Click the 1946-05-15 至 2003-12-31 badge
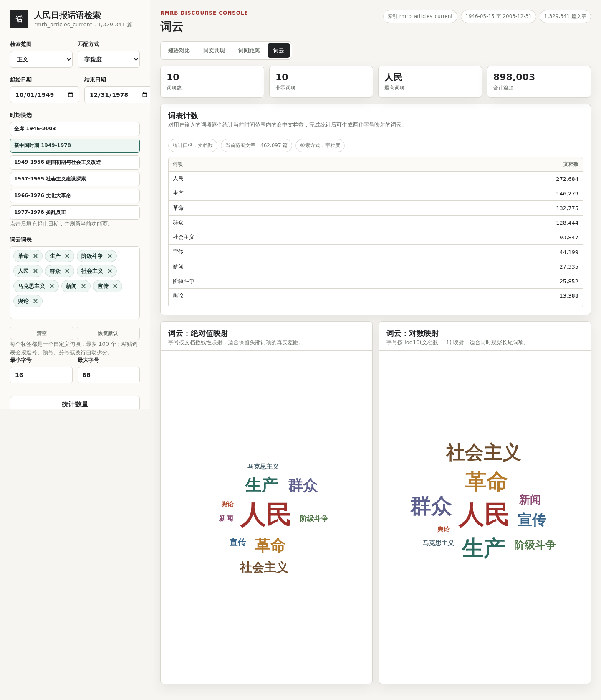Image resolution: width=601 pixels, height=700 pixels. pyautogui.click(x=498, y=16)
